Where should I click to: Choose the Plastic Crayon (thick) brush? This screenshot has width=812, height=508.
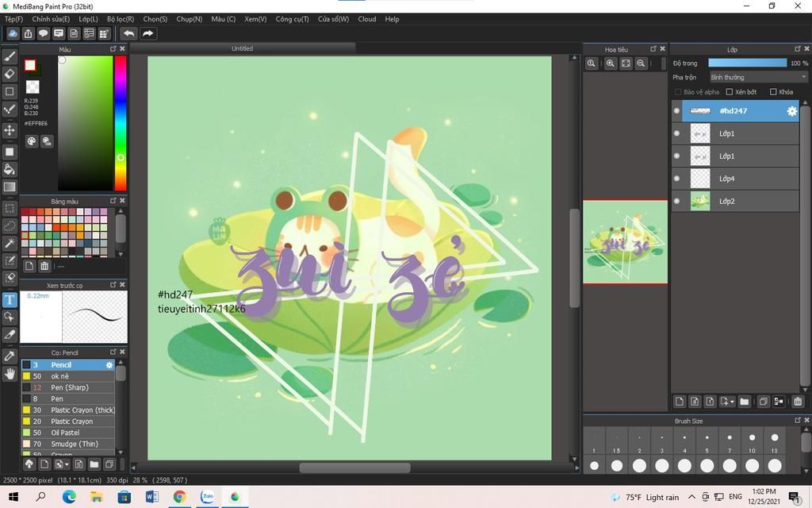[68, 410]
